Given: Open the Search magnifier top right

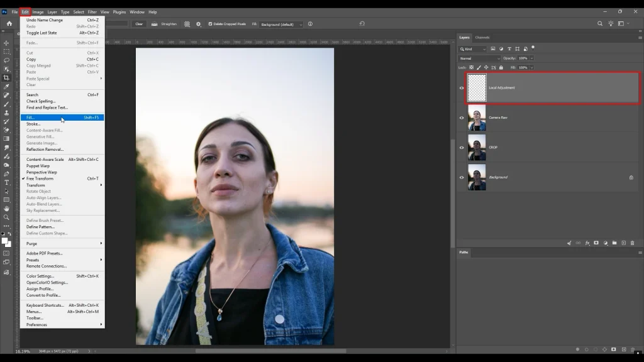Looking at the screenshot, I should (x=599, y=24).
